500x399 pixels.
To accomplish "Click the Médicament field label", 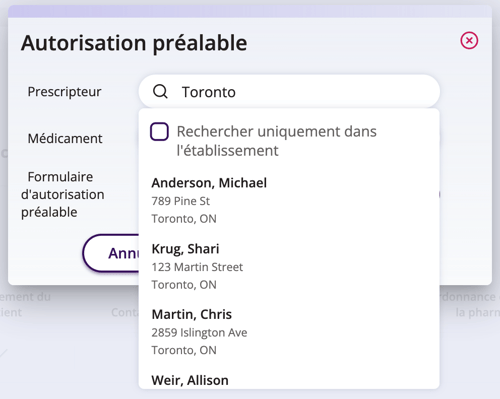I will coord(65,138).
